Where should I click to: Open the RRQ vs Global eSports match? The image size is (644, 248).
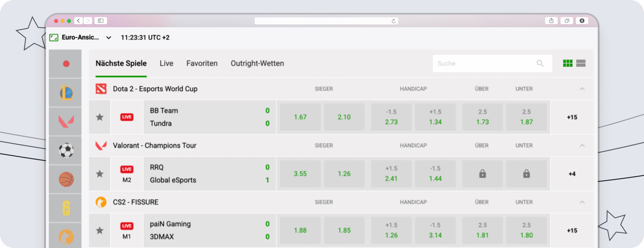(210, 173)
